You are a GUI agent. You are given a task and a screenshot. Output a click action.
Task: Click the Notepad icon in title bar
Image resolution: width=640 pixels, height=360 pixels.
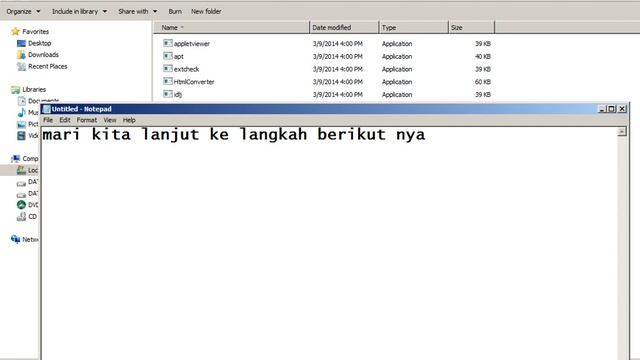click(47, 109)
